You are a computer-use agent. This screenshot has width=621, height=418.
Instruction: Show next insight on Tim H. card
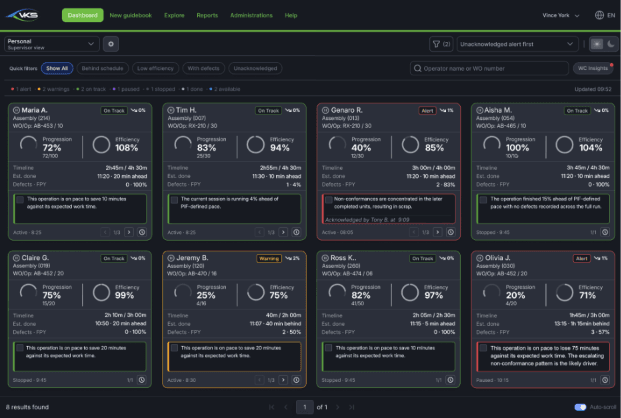pos(283,232)
